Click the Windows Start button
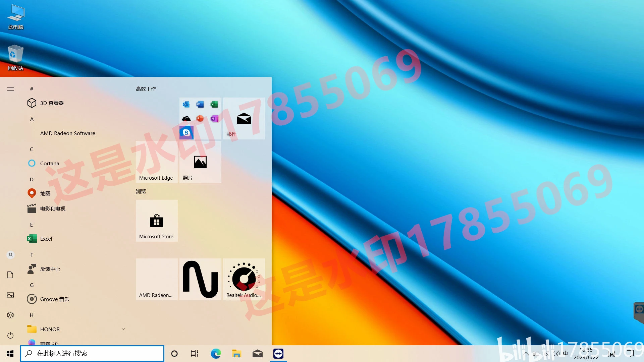Image resolution: width=644 pixels, height=362 pixels. point(10,354)
